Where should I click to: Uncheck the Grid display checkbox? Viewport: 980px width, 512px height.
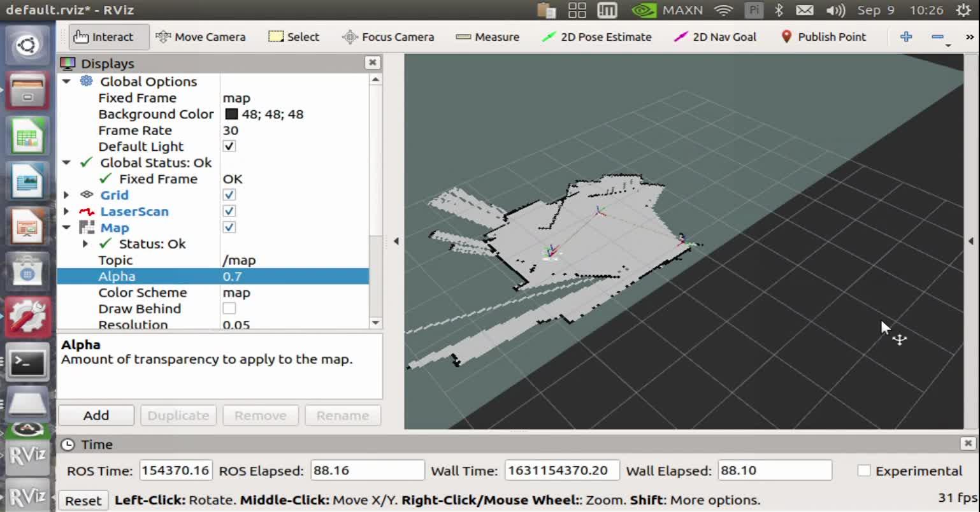pos(229,195)
